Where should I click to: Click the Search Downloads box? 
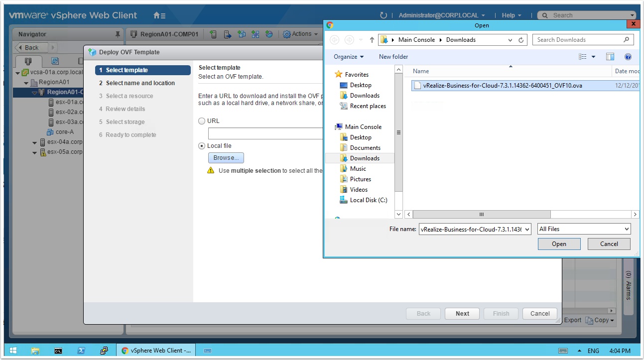tap(583, 40)
